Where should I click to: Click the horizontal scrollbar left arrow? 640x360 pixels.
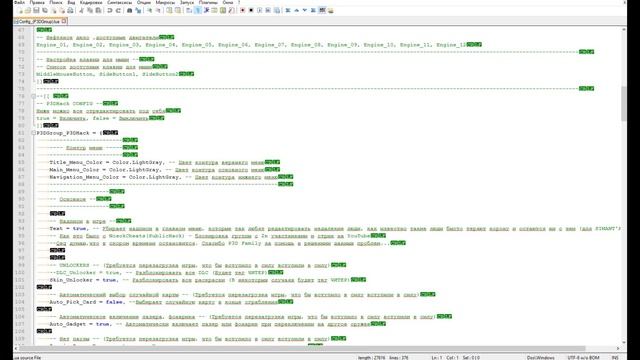16,348
